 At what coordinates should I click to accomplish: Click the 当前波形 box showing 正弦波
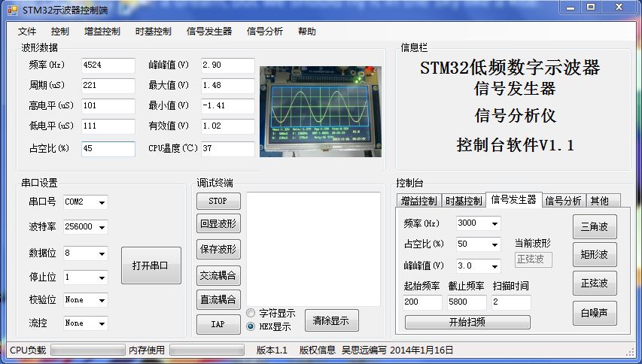533,259
